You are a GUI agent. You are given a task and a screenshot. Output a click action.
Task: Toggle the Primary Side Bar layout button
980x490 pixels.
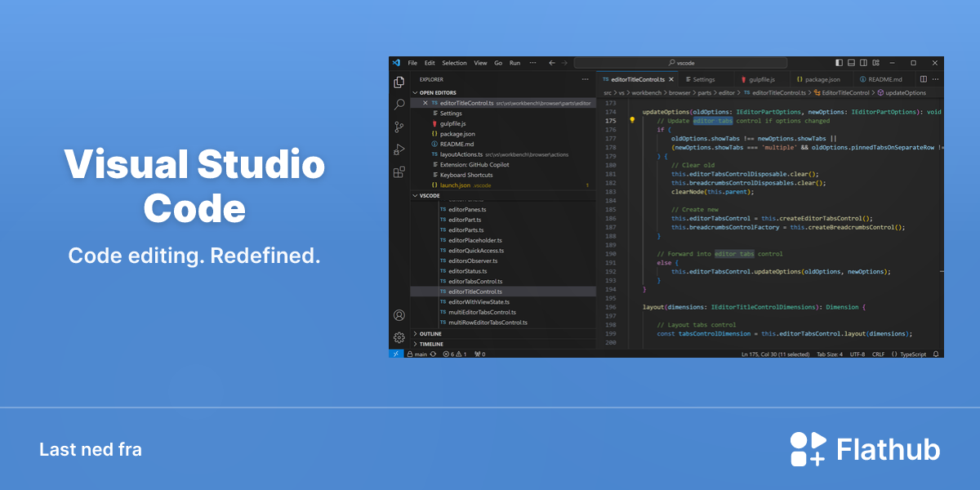[x=839, y=63]
